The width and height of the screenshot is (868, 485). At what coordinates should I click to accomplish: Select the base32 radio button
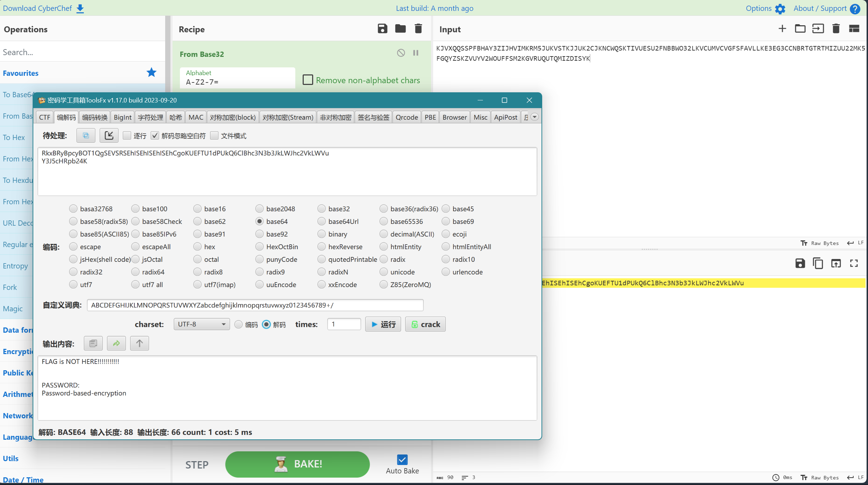(321, 209)
